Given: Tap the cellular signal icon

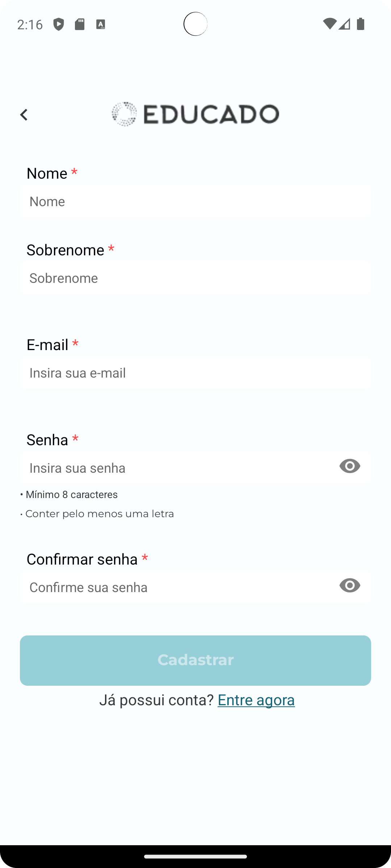Looking at the screenshot, I should pyautogui.click(x=345, y=24).
